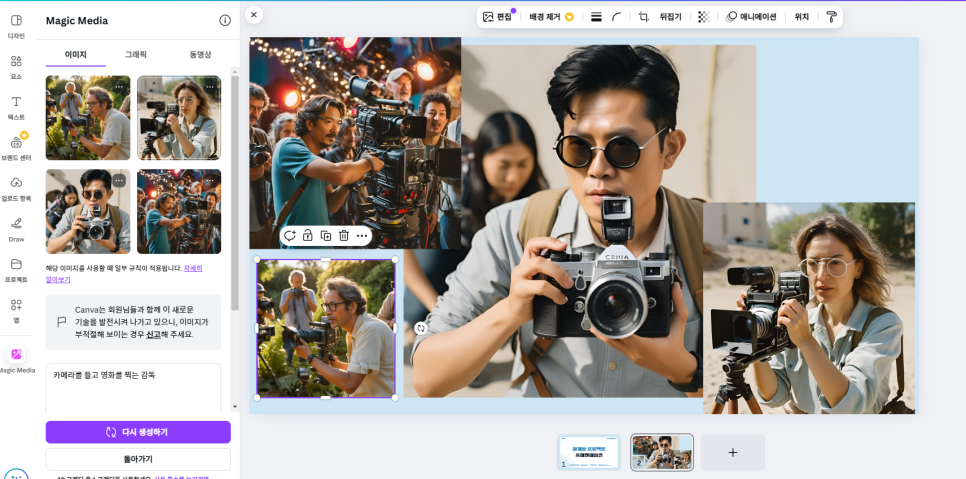Open the border style lines icon
Image resolution: width=966 pixels, height=479 pixels.
pos(596,17)
